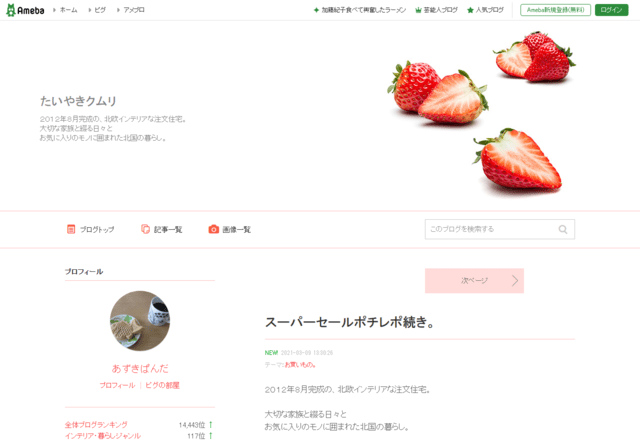Click the 画像一覧 camera icon
640x441 pixels.
213,229
